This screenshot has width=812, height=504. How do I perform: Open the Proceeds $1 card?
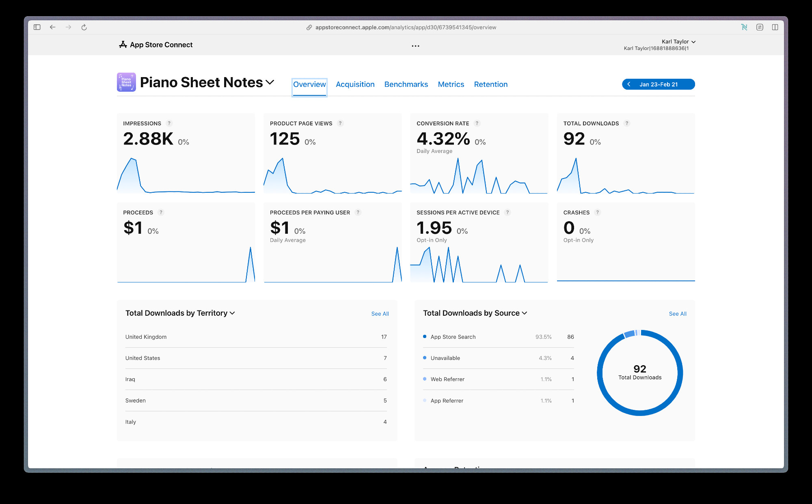click(186, 242)
